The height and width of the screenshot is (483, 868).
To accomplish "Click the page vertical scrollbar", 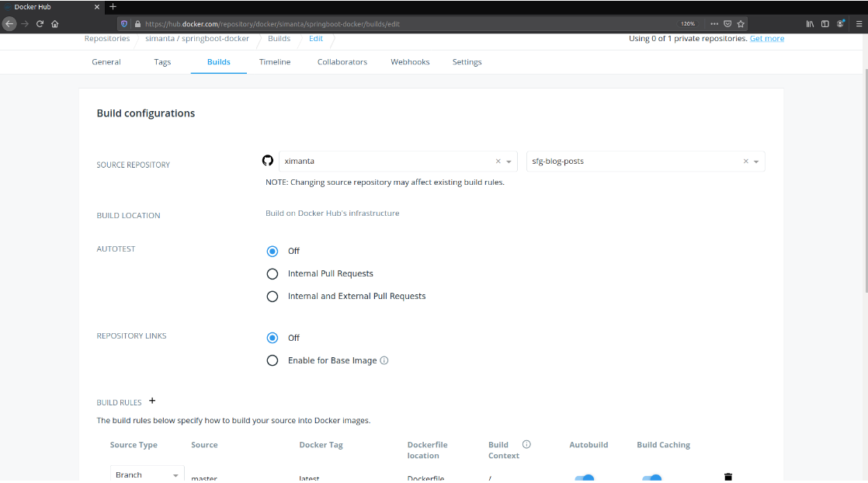I will point(865,181).
